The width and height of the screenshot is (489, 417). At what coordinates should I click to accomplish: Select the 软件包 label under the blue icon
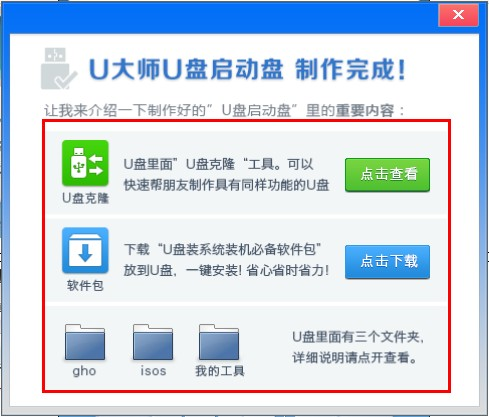click(85, 286)
